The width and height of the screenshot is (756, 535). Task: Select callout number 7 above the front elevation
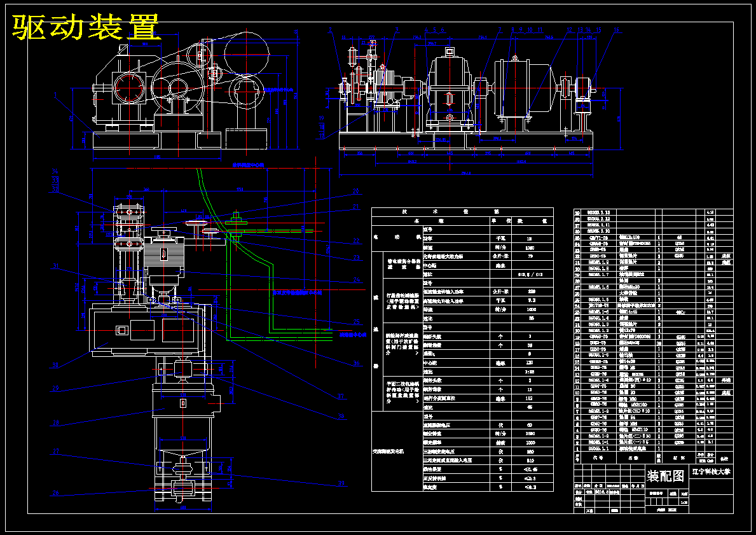tap(500, 30)
